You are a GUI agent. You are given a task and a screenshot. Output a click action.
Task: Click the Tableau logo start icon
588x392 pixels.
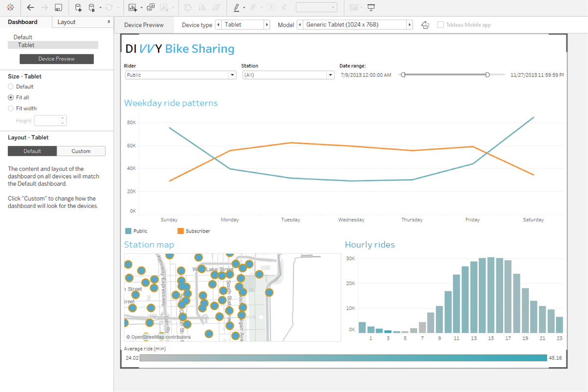click(10, 7)
